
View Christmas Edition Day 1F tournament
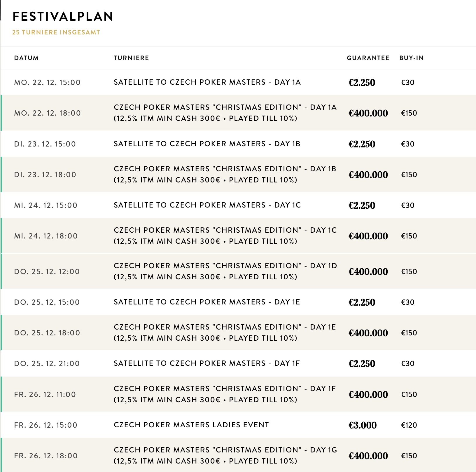225,394
